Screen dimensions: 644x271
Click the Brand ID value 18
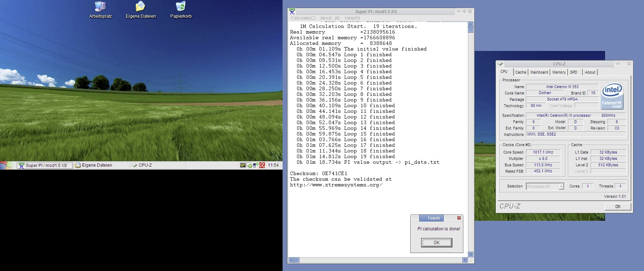pyautogui.click(x=593, y=93)
